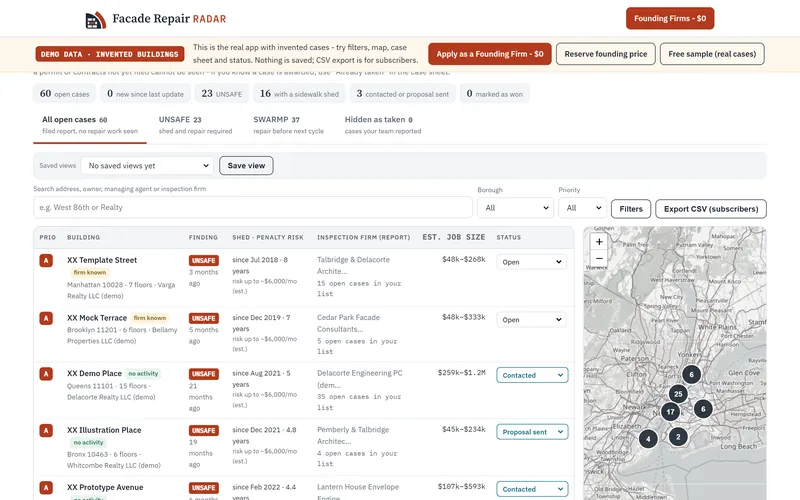
Task: Click the XX Demo Place building name
Action: pyautogui.click(x=94, y=373)
